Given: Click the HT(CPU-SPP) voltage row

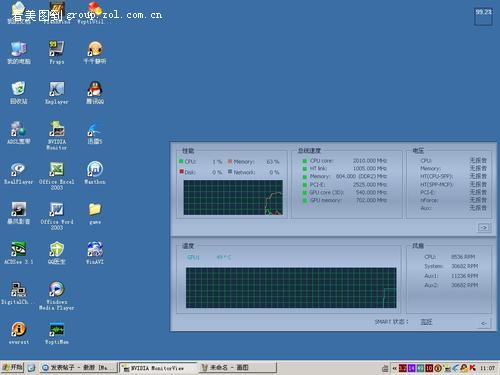Looking at the screenshot, I should click(453, 176).
